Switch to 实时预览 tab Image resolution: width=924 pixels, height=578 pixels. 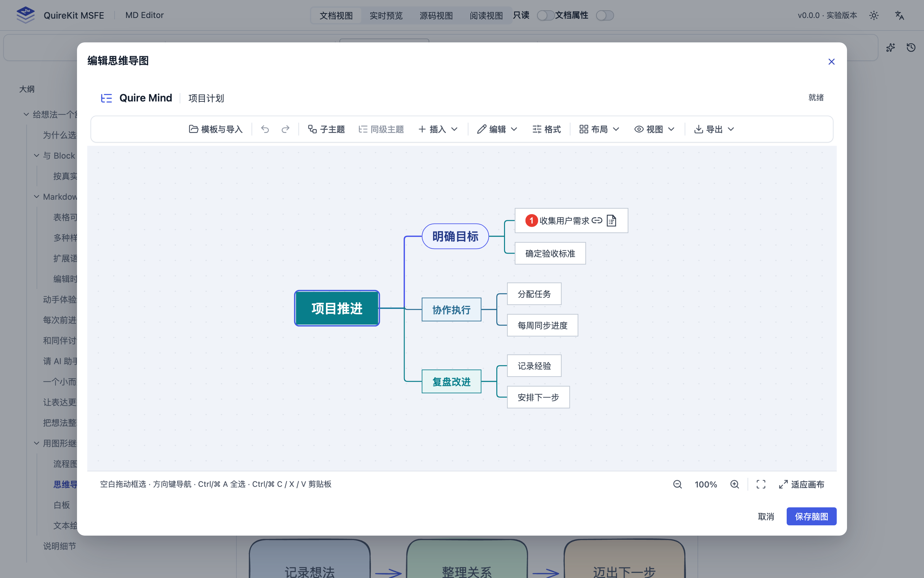pos(386,16)
